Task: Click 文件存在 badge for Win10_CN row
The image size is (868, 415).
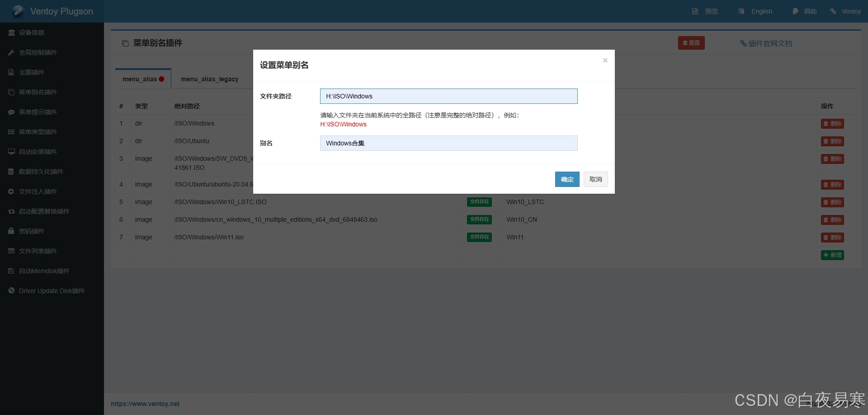Action: point(479,219)
